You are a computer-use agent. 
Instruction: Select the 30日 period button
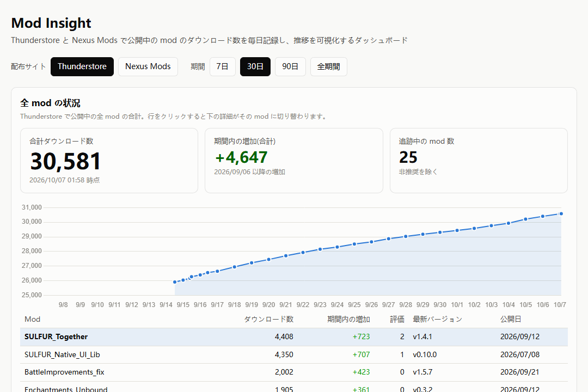coord(255,67)
